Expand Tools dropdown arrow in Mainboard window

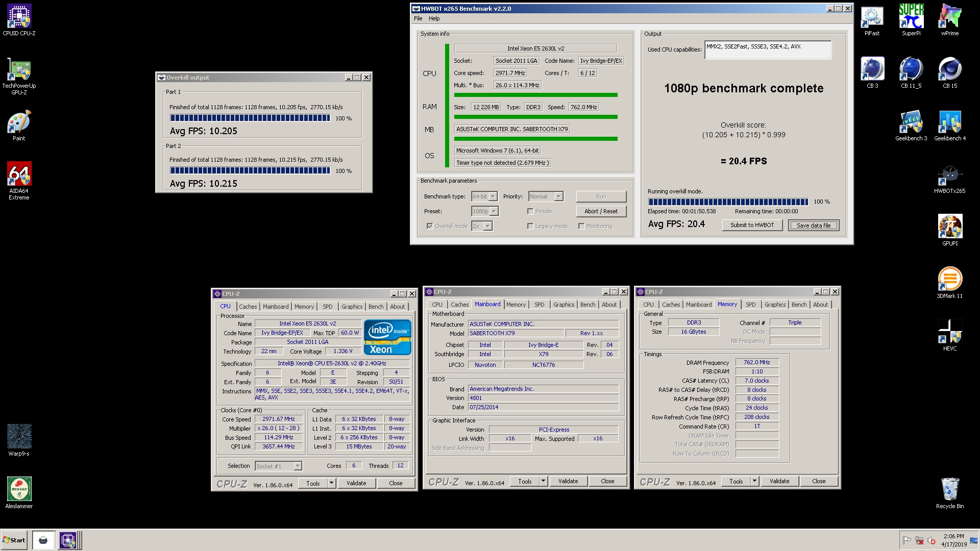point(543,481)
